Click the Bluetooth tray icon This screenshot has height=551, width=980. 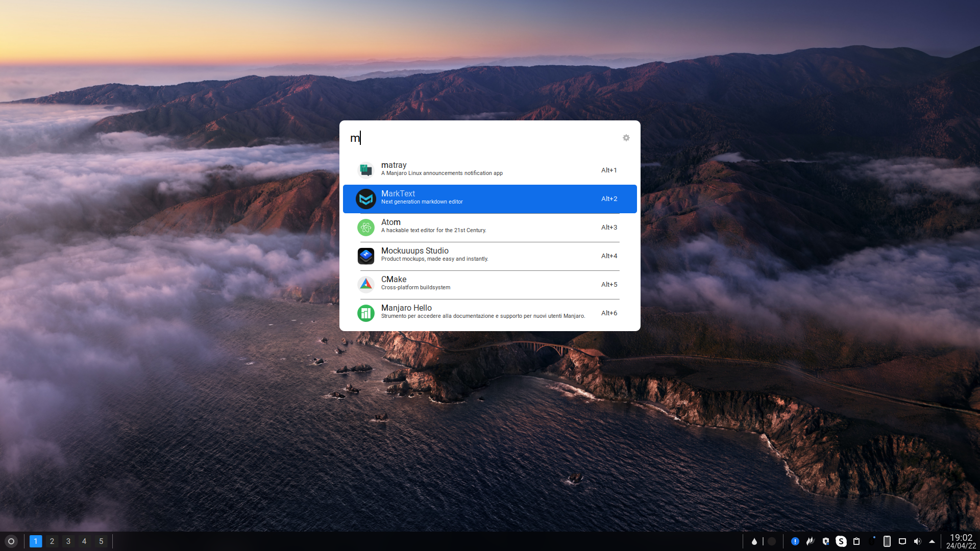(x=872, y=541)
